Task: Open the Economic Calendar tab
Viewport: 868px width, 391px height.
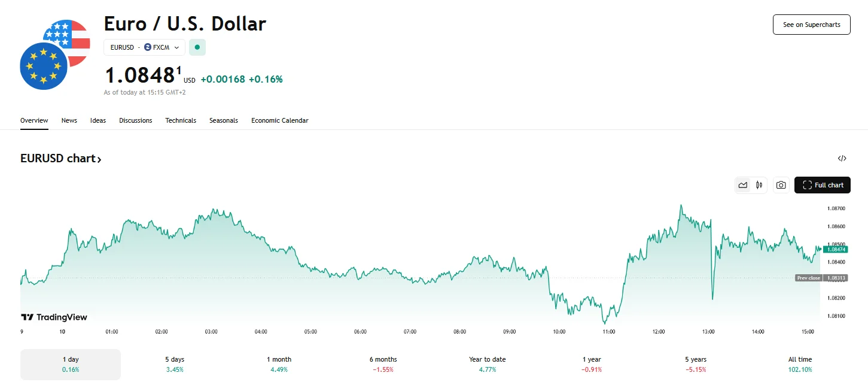Action: (279, 120)
